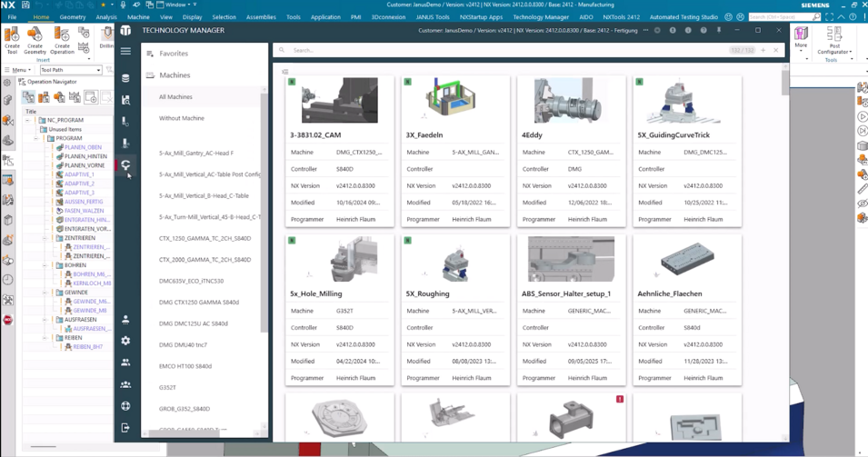Click the NX save icon in title bar
868x457 pixels.
(x=25, y=5)
